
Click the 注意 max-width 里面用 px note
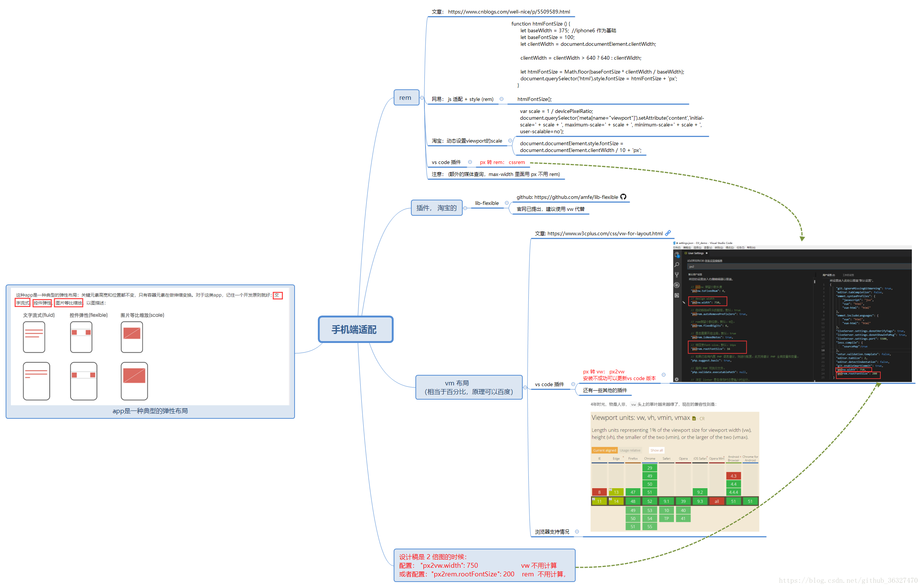[495, 174]
